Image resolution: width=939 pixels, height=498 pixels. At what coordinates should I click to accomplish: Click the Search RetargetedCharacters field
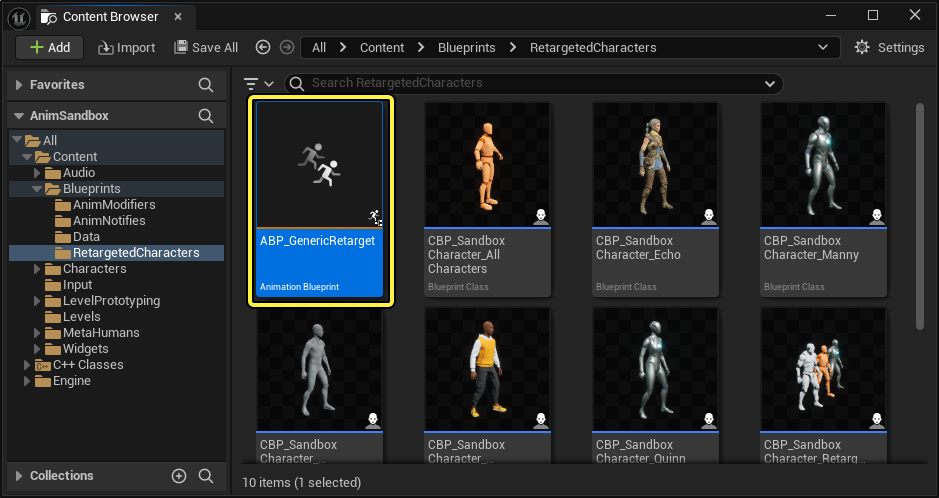(533, 83)
